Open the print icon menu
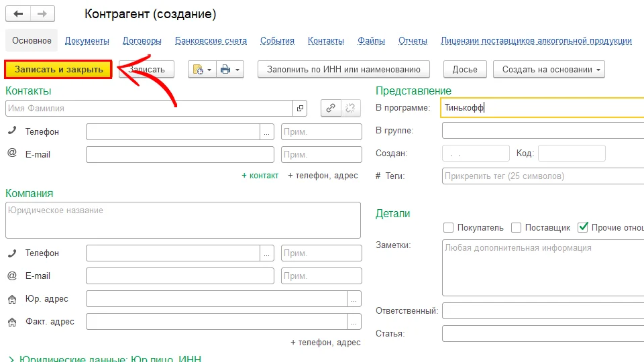 tap(229, 70)
